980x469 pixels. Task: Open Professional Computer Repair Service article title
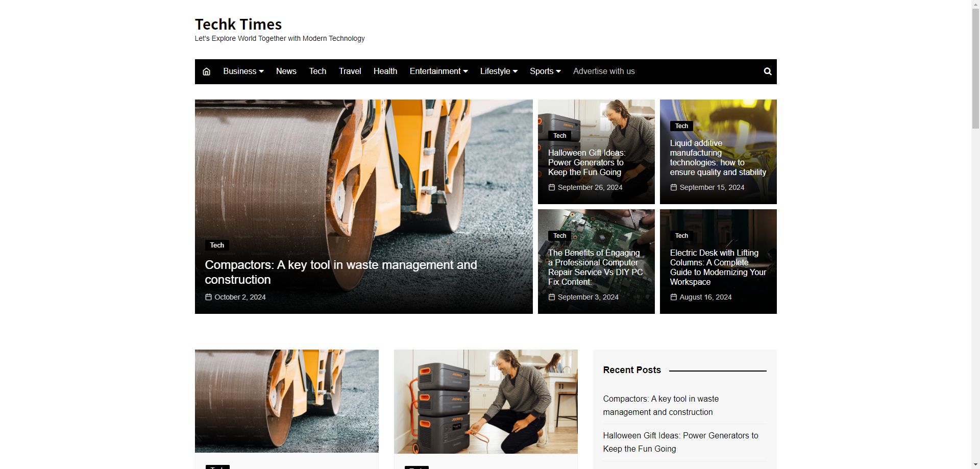coord(596,267)
